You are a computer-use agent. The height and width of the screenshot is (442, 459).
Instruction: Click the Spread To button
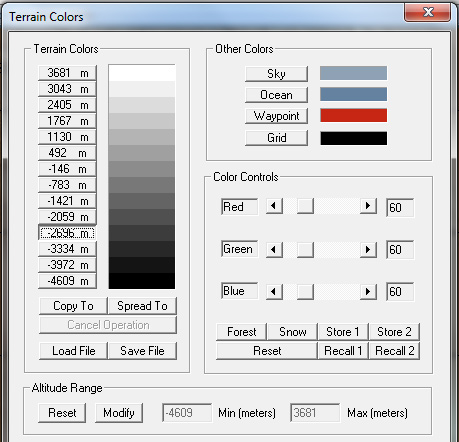click(142, 306)
